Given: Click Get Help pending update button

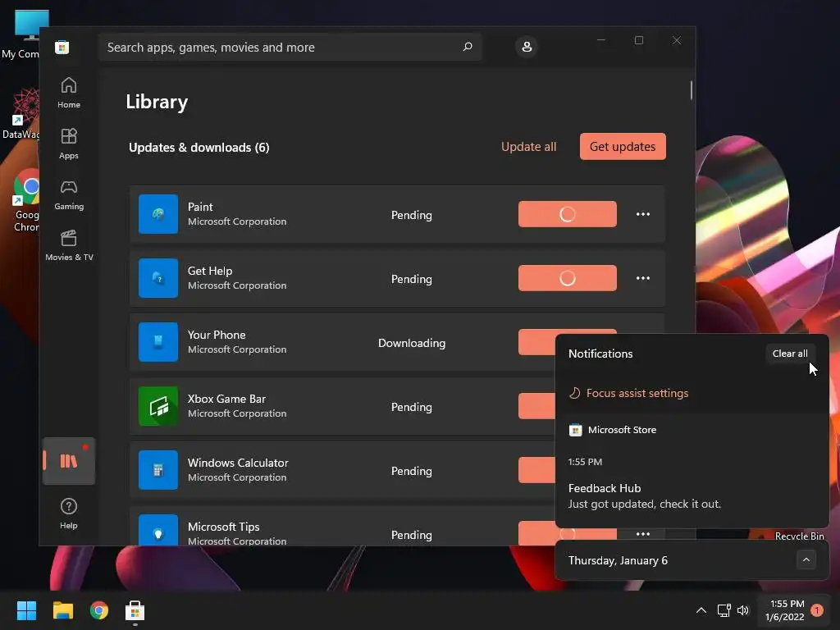Looking at the screenshot, I should tap(568, 278).
